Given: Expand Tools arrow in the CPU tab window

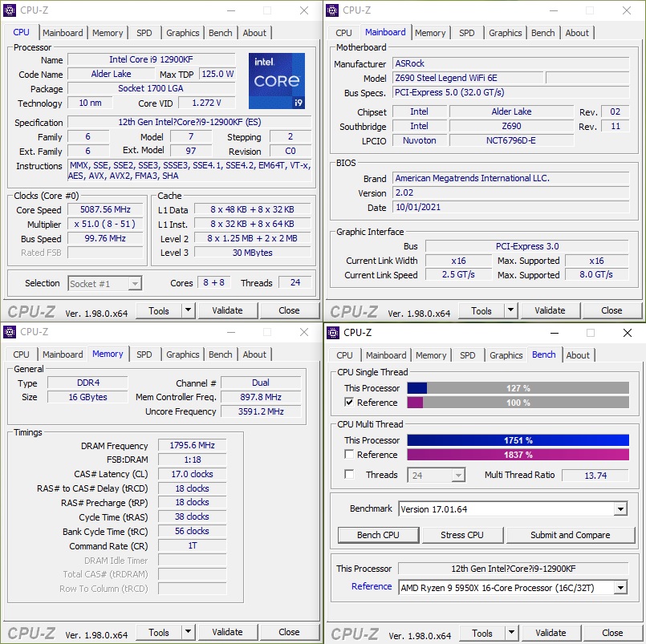Looking at the screenshot, I should (x=188, y=310).
